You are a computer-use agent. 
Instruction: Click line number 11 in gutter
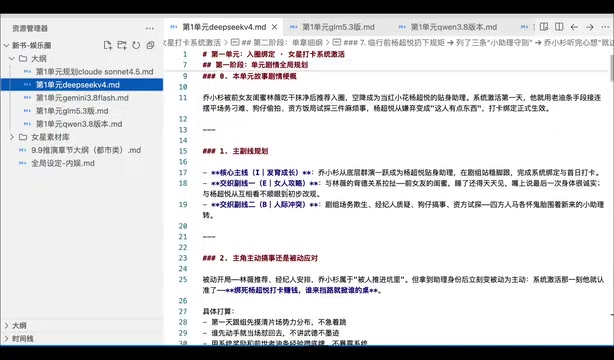[x=183, y=98]
